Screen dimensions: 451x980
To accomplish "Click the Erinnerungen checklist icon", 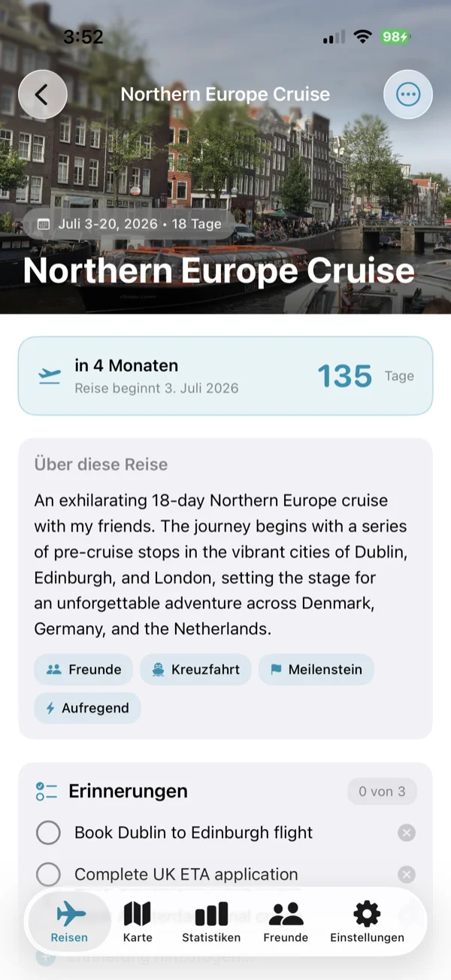I will 46,791.
